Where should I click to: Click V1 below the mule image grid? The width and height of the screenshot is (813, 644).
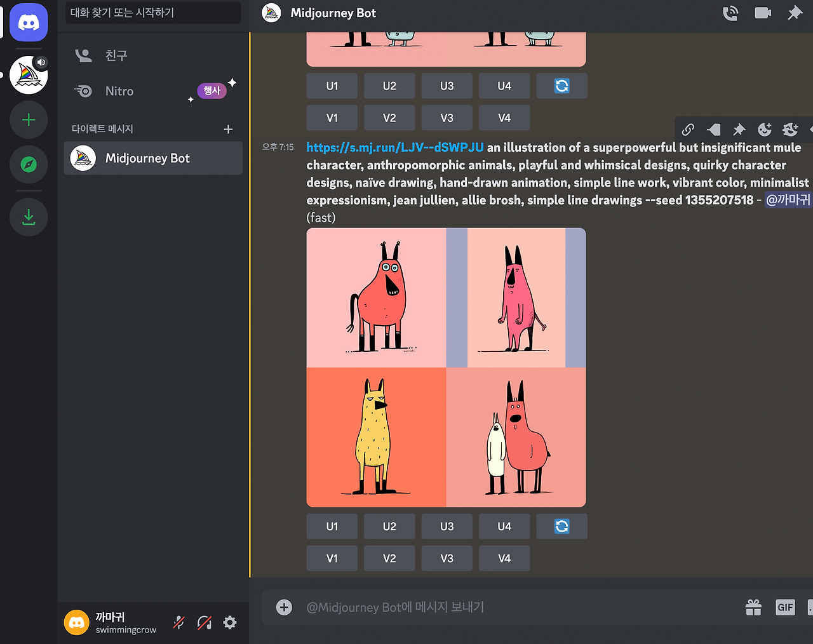pos(332,558)
